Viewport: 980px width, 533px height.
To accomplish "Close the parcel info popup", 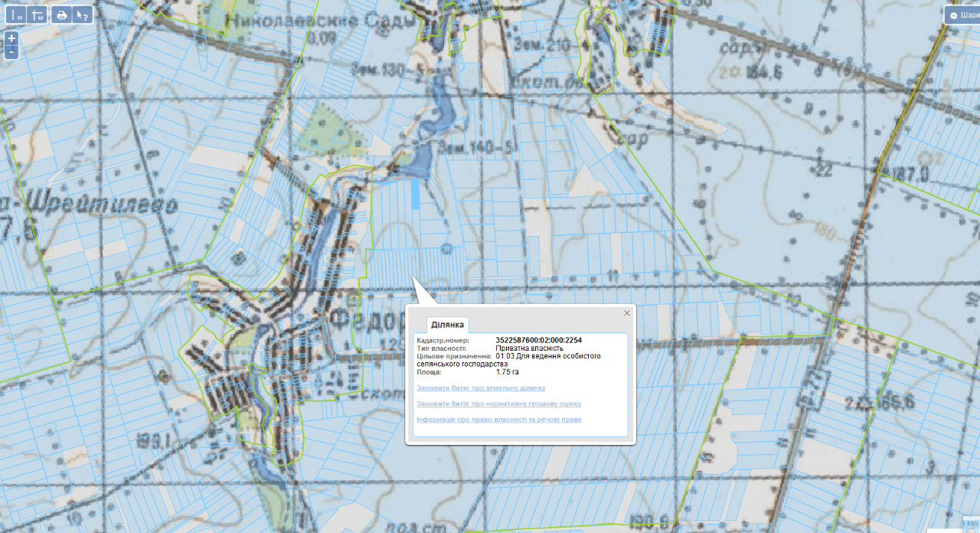I will pos(627,312).
